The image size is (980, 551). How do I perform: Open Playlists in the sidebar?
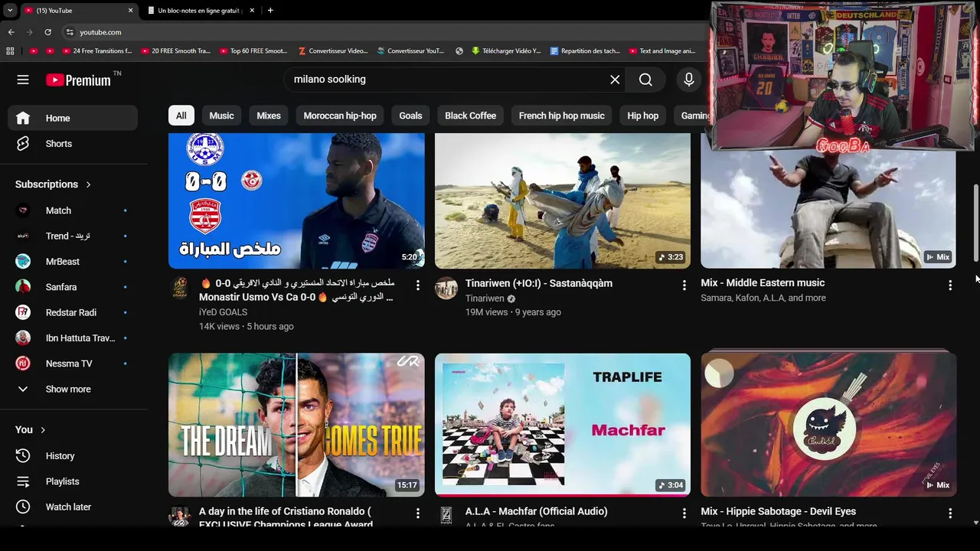tap(73, 481)
